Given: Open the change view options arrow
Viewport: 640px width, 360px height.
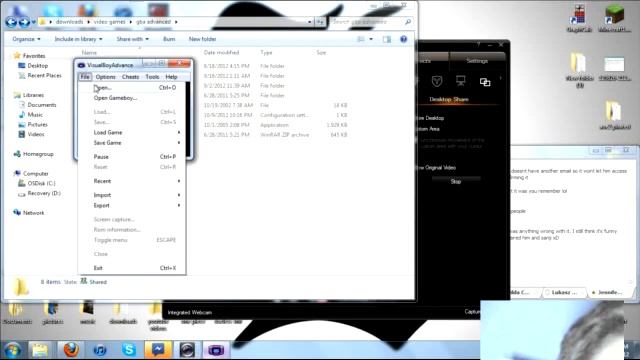Looking at the screenshot, I should (x=371, y=39).
